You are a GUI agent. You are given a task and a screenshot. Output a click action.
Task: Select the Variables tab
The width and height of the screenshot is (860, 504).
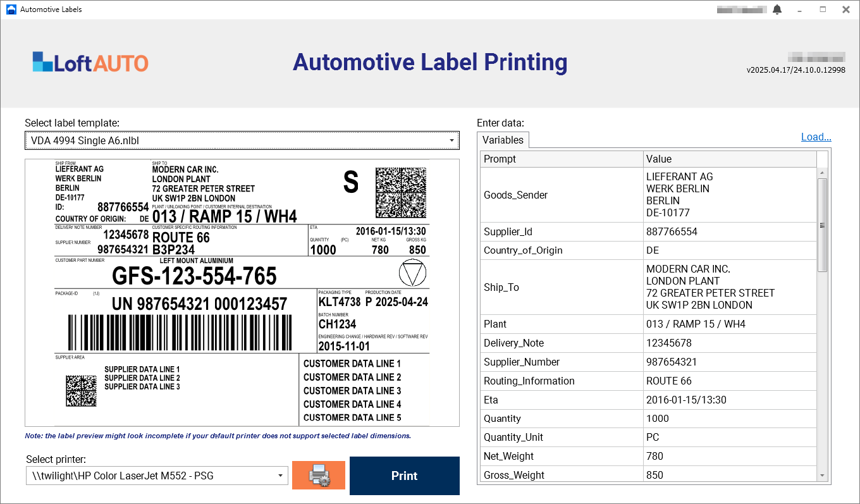click(503, 140)
